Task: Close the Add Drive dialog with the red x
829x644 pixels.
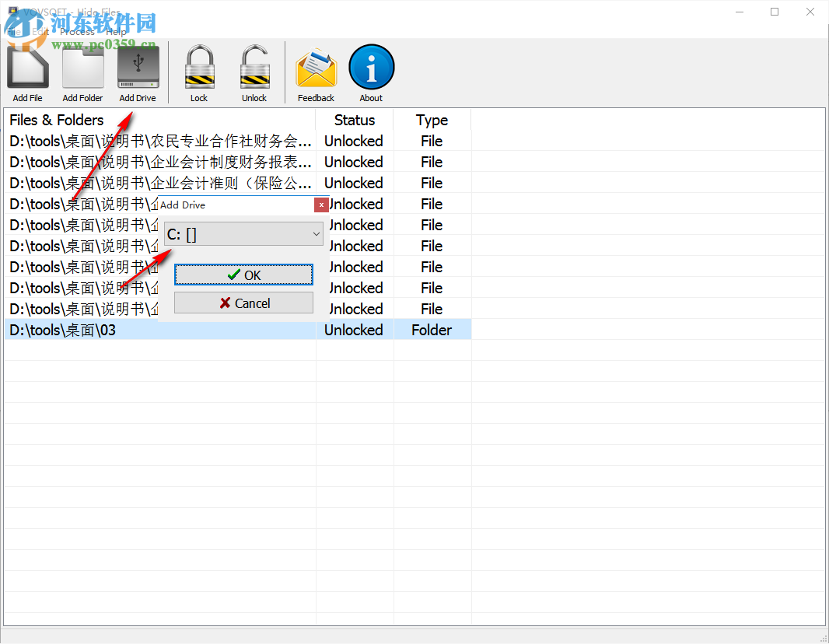Action: click(x=321, y=205)
